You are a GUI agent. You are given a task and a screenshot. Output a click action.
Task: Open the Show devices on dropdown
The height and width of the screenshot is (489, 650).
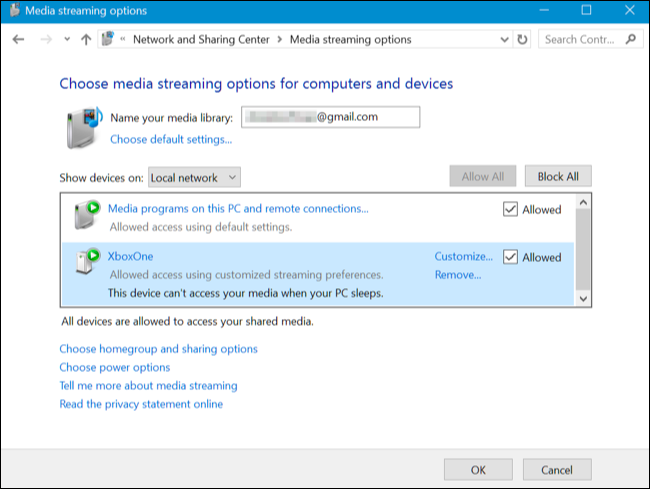194,177
